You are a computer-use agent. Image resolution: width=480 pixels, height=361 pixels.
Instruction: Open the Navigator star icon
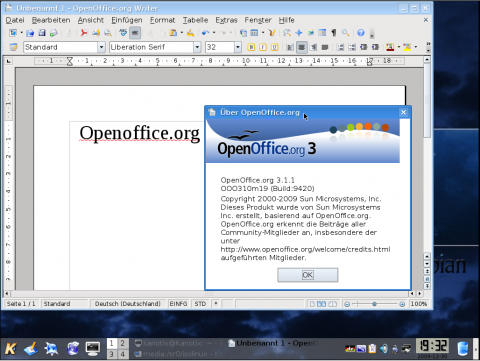pyautogui.click(x=299, y=33)
